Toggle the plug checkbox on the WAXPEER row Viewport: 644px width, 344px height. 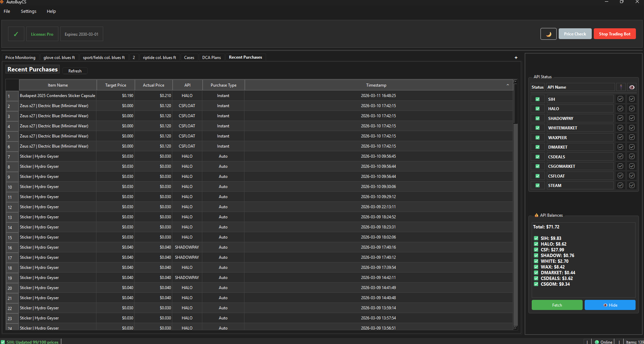point(620,137)
